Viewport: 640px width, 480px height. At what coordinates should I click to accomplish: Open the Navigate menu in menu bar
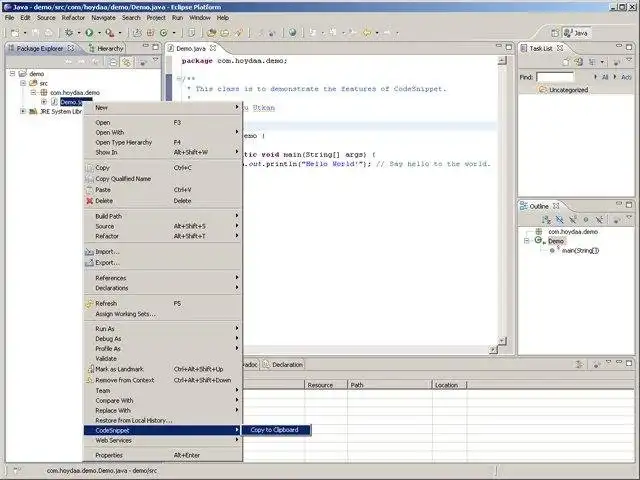(x=103, y=18)
